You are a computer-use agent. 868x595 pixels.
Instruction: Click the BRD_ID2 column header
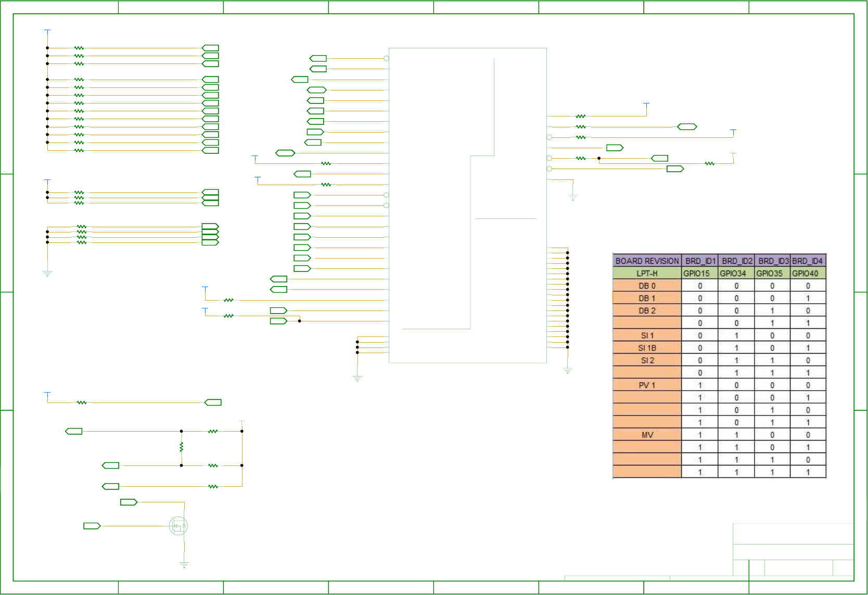pyautogui.click(x=736, y=261)
